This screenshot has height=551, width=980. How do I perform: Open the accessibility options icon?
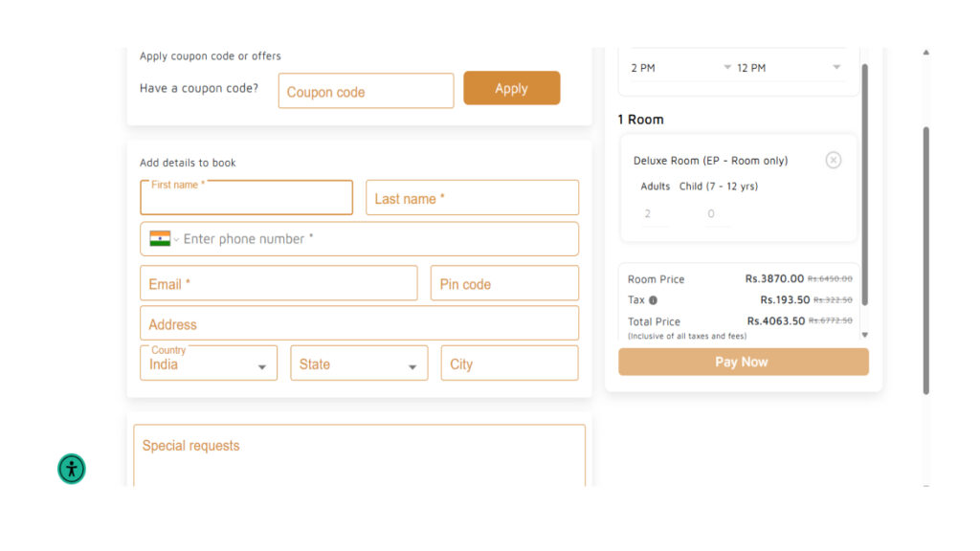tap(72, 469)
